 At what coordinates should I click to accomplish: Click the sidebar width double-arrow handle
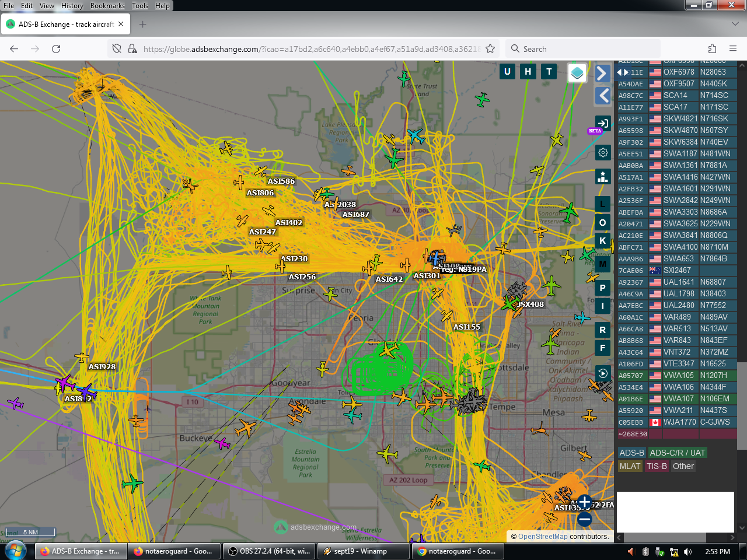[623, 72]
